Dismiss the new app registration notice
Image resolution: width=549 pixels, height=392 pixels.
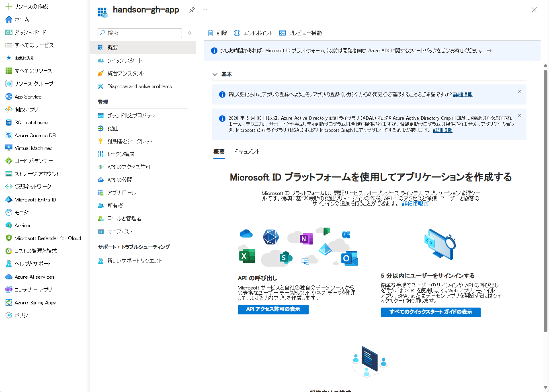tap(520, 91)
